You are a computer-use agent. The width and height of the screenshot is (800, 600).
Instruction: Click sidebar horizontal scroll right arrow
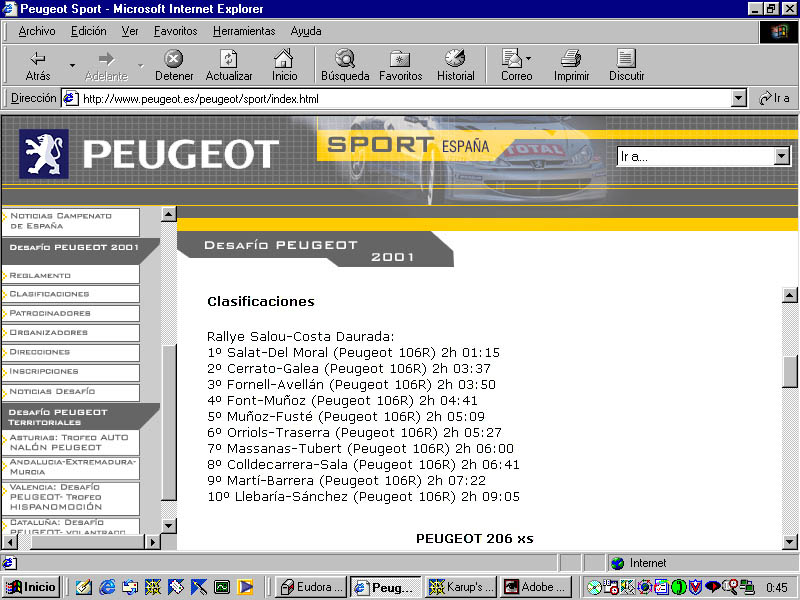pos(152,542)
